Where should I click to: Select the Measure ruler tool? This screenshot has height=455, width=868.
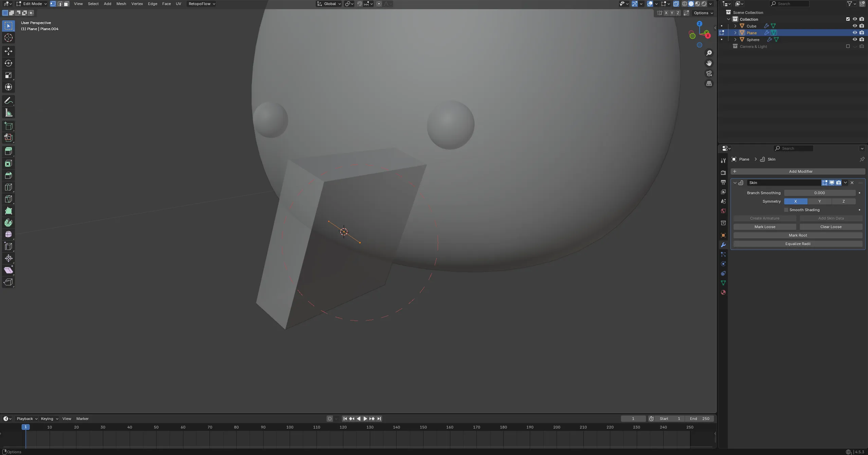pyautogui.click(x=8, y=113)
